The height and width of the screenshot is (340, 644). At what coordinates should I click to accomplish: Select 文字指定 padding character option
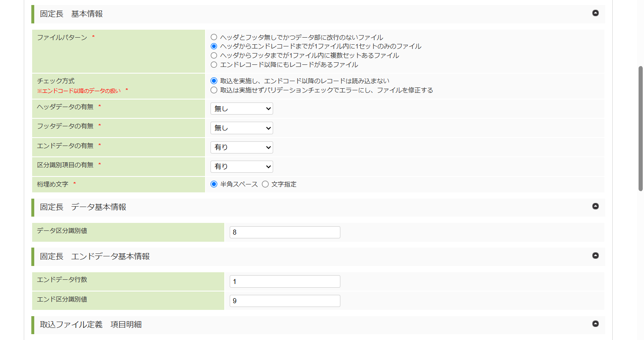click(x=265, y=184)
